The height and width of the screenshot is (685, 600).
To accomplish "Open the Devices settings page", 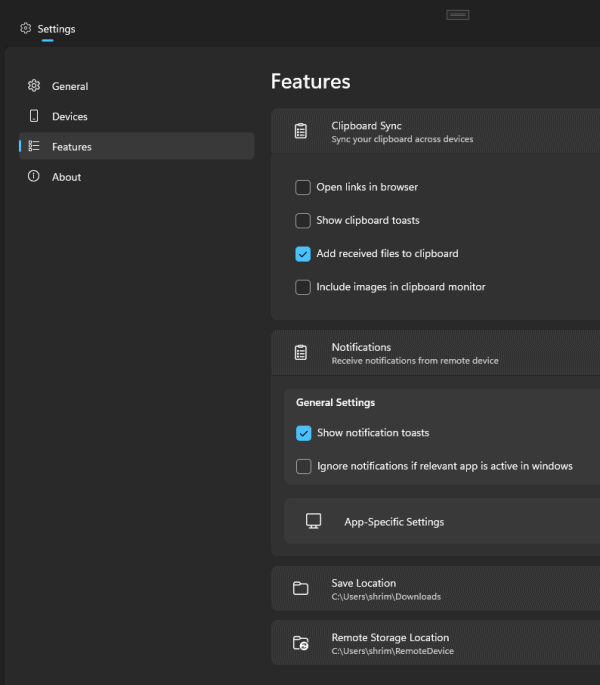I will point(137,116).
